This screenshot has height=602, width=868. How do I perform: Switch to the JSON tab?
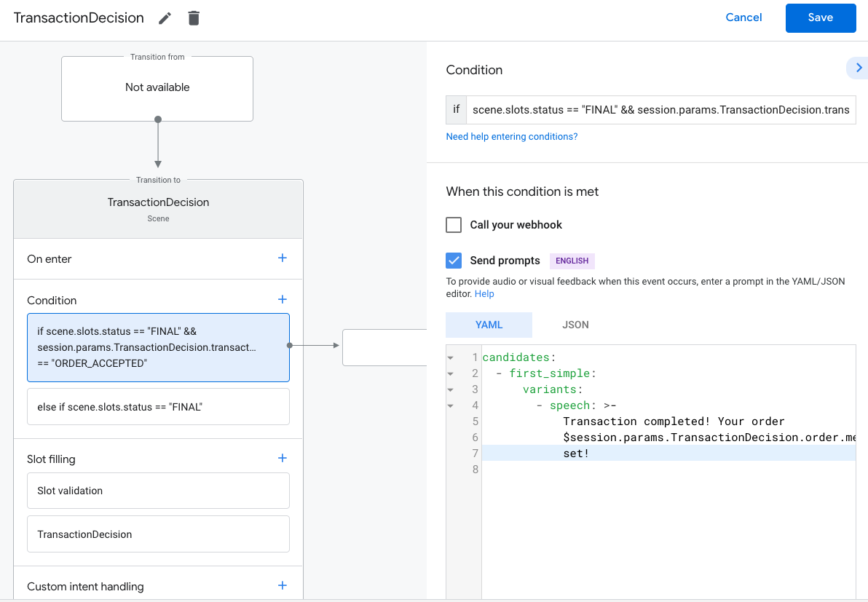[x=575, y=325]
